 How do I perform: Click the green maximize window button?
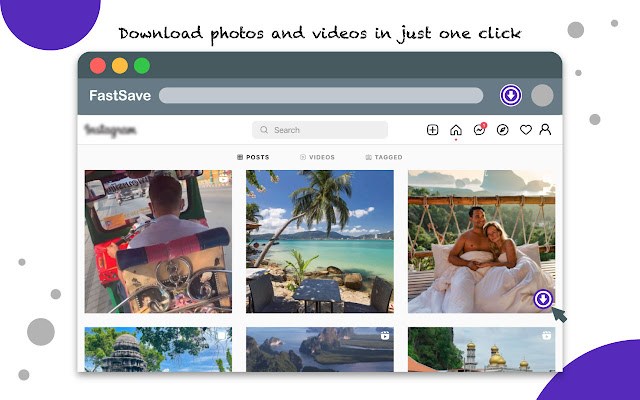click(x=142, y=66)
